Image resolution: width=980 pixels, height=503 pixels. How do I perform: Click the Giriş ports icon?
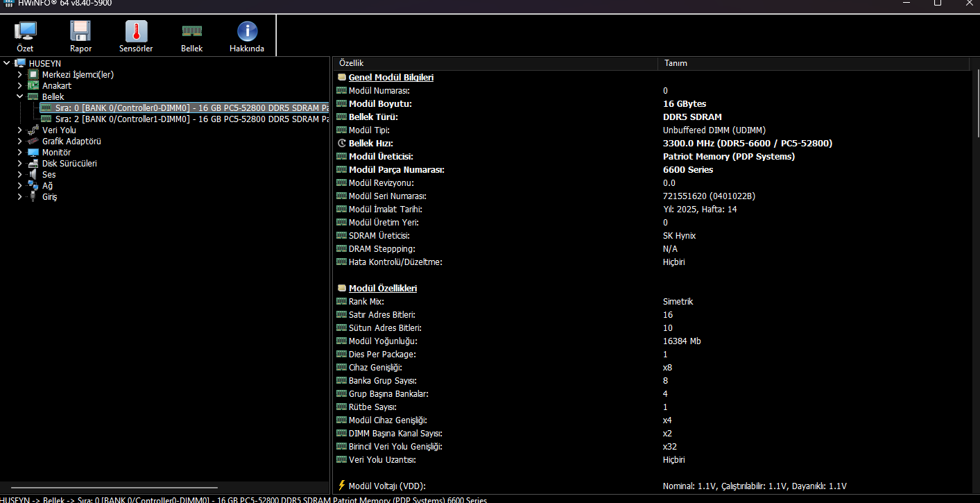pos(33,196)
